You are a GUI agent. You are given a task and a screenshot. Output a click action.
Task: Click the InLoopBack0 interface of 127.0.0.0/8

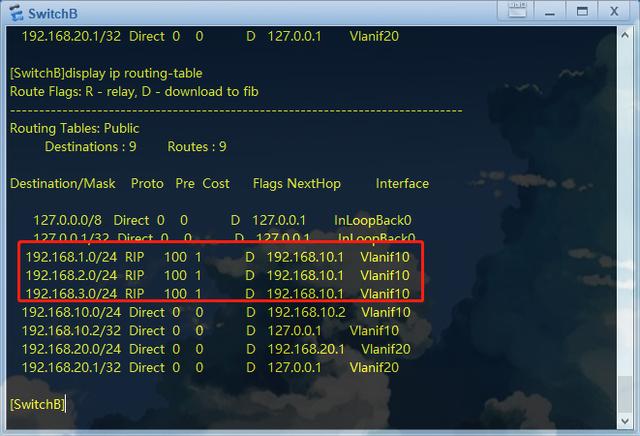click(373, 220)
